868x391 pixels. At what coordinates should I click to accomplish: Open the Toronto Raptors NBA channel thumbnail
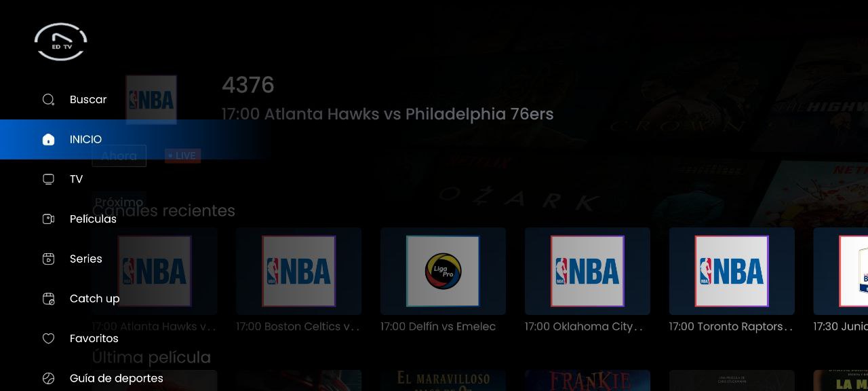click(x=732, y=271)
